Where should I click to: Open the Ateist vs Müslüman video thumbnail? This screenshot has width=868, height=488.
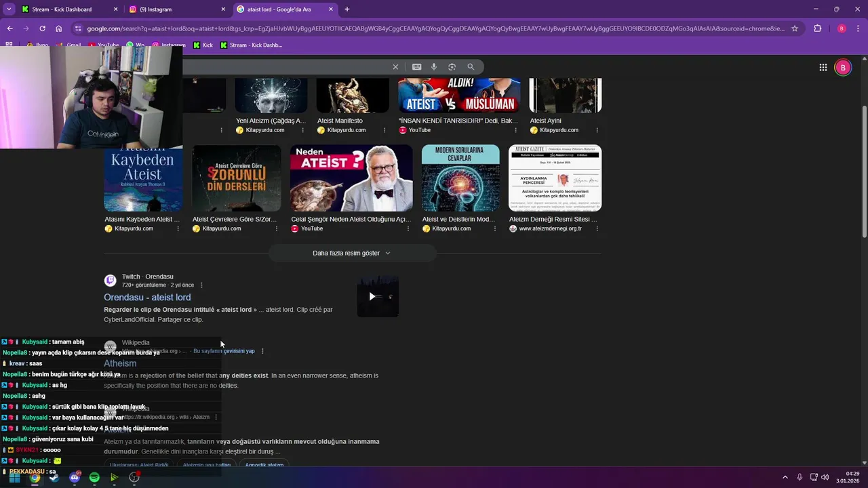pyautogui.click(x=459, y=95)
